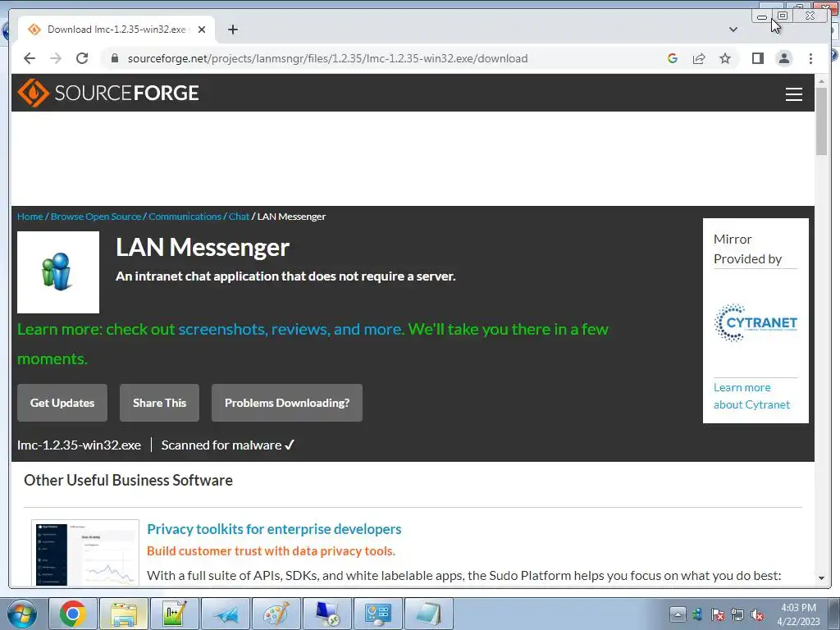The image size is (840, 630).
Task: Click the muted volume tray icon
Action: click(757, 615)
